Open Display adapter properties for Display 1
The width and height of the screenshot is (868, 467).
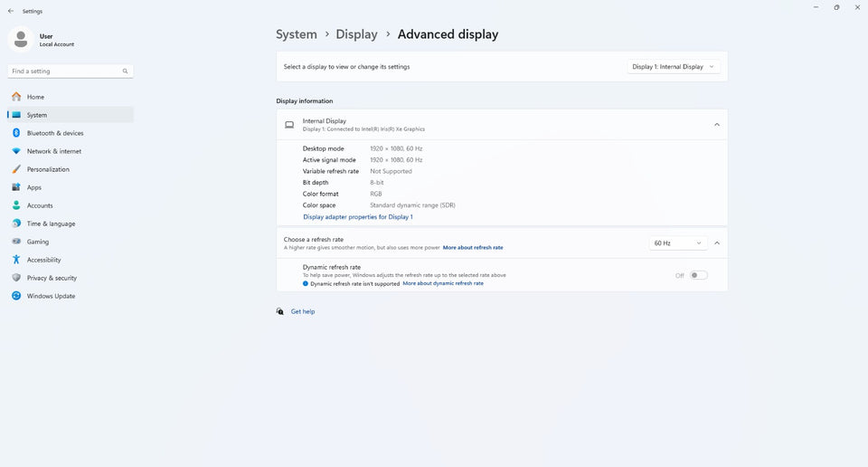point(358,217)
